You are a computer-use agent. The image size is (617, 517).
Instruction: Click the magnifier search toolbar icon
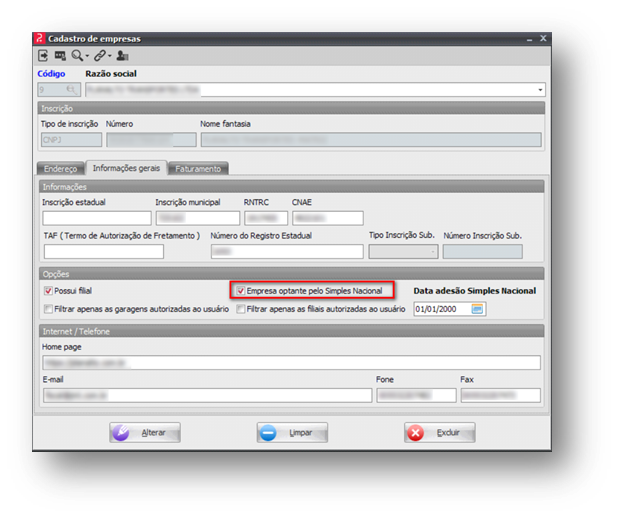click(77, 56)
